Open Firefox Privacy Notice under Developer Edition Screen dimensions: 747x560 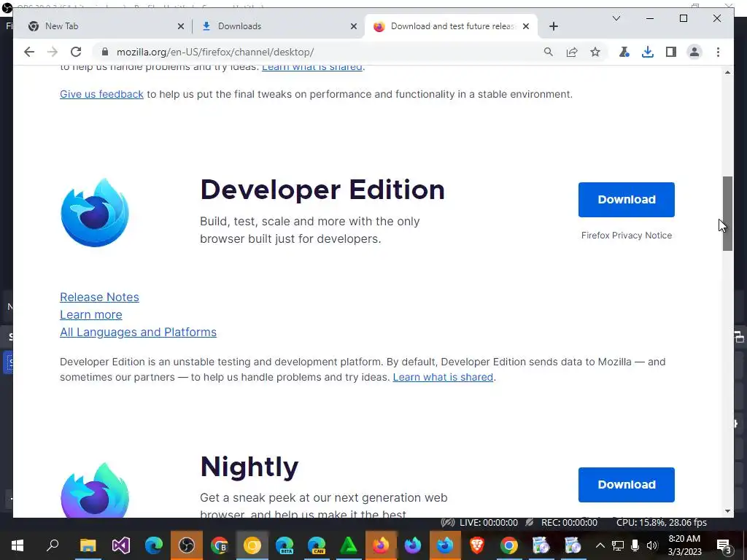(627, 236)
